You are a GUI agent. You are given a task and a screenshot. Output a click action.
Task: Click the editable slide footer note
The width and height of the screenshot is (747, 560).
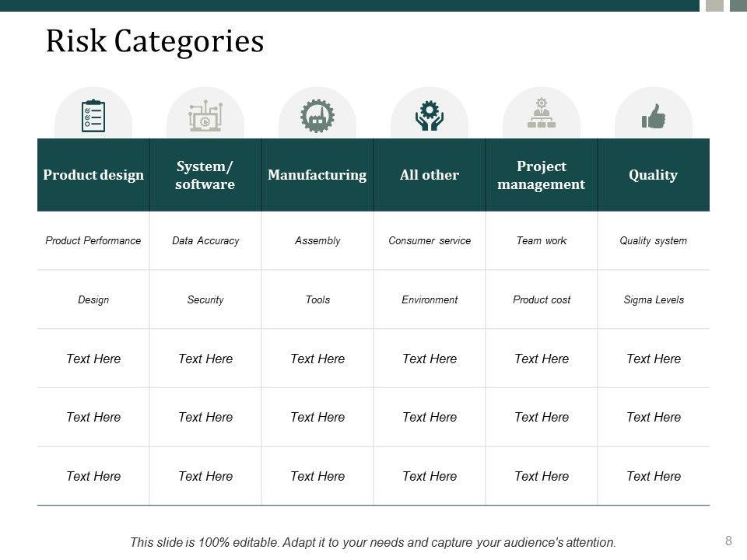click(x=373, y=542)
